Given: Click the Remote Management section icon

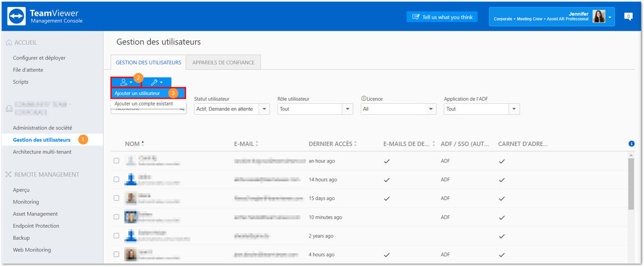Looking at the screenshot, I should coord(9,174).
